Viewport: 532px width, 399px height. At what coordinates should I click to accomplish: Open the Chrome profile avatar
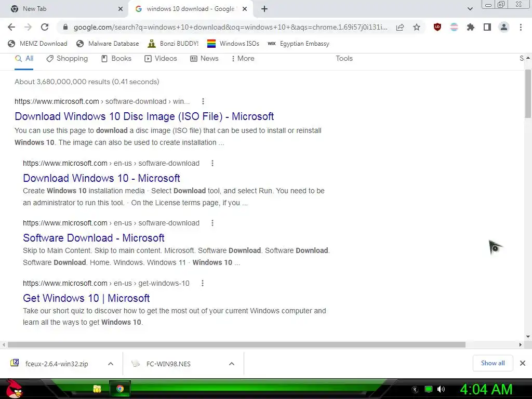(x=504, y=27)
